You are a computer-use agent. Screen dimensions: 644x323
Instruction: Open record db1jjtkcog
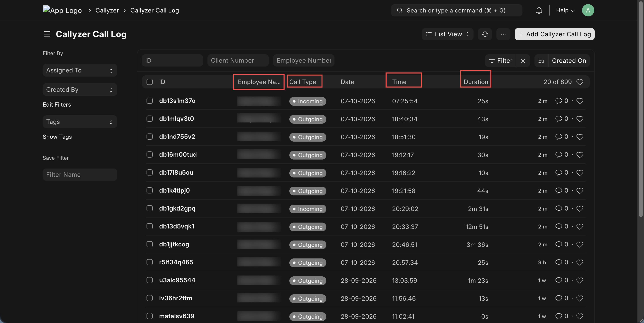(174, 244)
